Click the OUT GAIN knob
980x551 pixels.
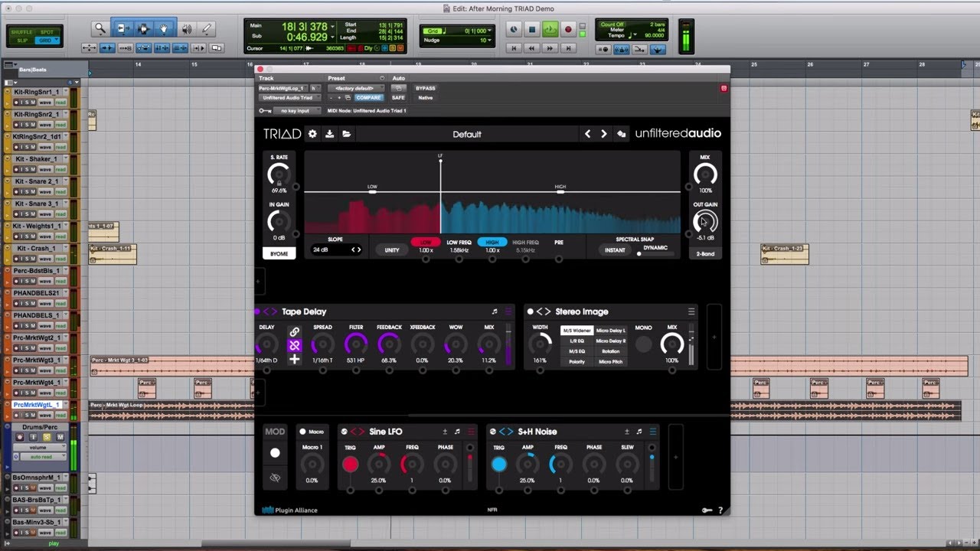point(705,222)
